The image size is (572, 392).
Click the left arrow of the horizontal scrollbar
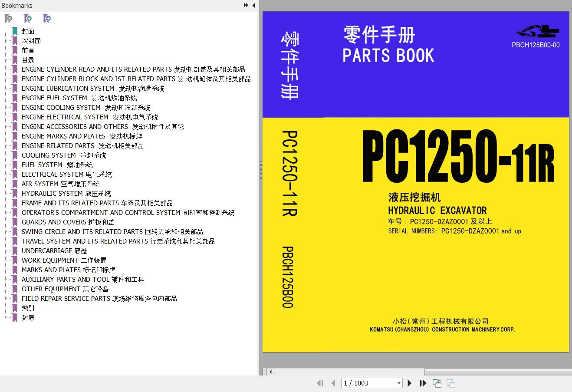271,372
